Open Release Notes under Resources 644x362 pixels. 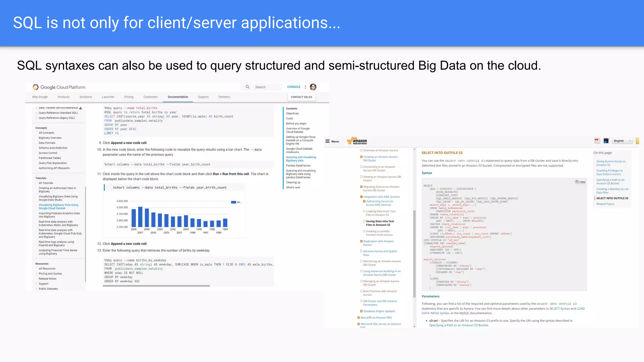pyautogui.click(x=47, y=279)
